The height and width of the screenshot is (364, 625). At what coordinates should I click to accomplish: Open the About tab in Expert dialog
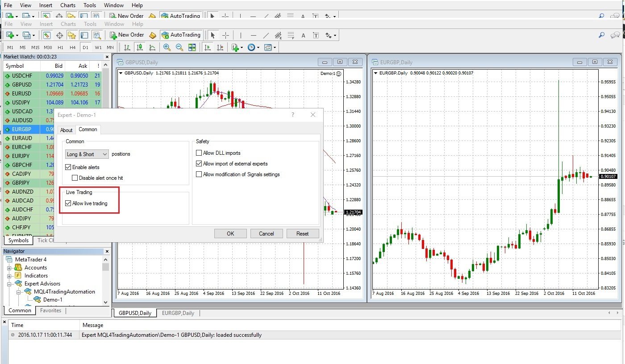(x=67, y=130)
